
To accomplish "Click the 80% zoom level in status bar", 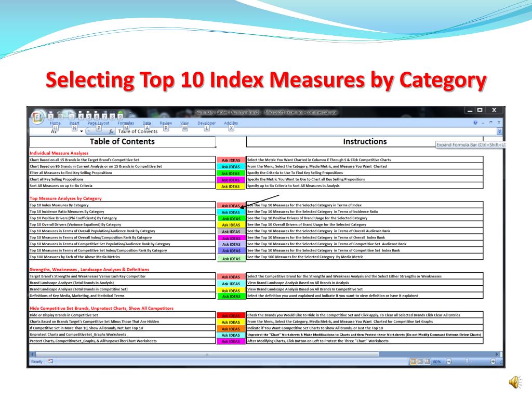I will [437, 362].
